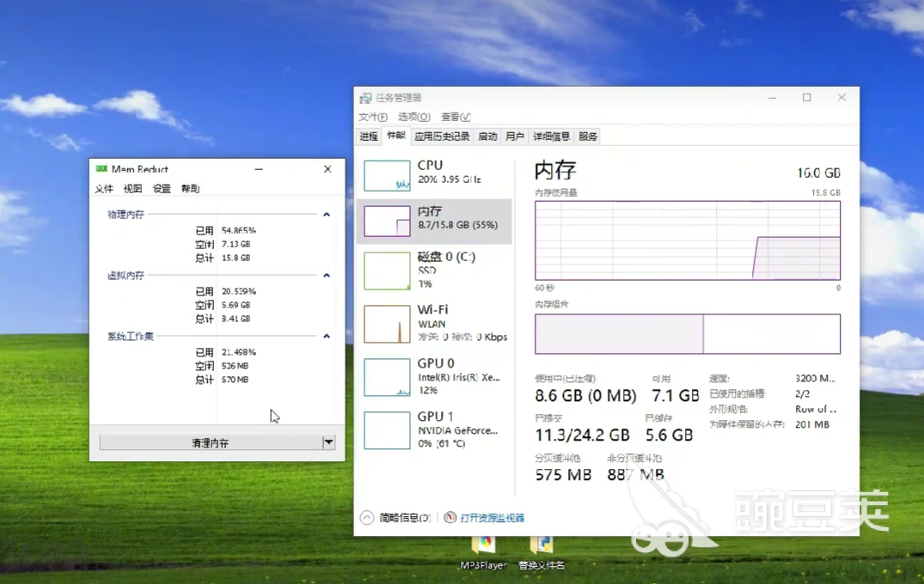Switch to the 详细信息 tab
924x584 pixels.
pyautogui.click(x=551, y=137)
